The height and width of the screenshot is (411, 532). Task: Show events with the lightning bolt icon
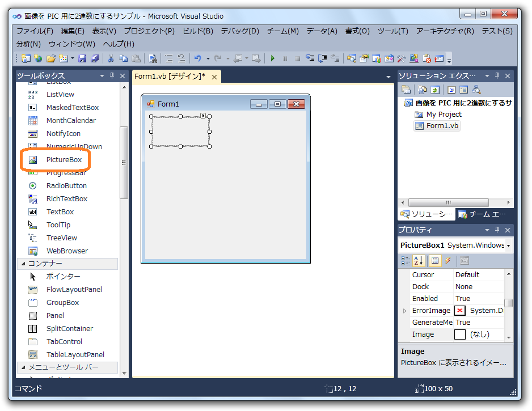[x=448, y=260]
